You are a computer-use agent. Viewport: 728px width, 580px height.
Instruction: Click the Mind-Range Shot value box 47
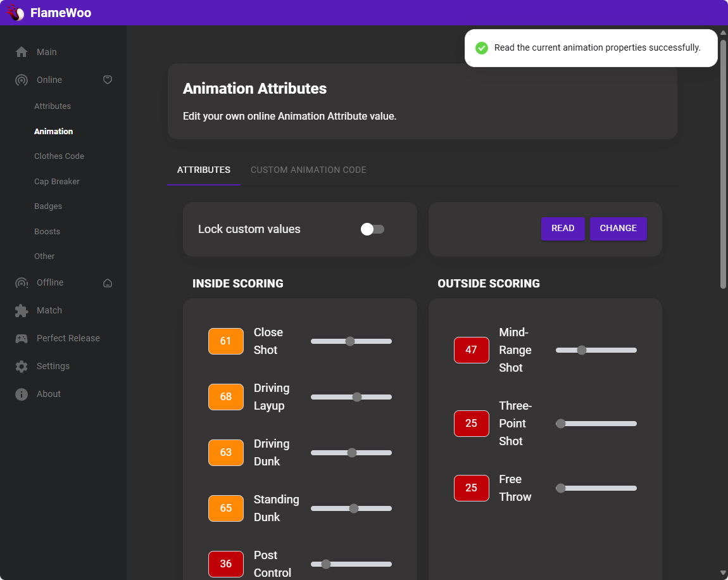pyautogui.click(x=471, y=350)
